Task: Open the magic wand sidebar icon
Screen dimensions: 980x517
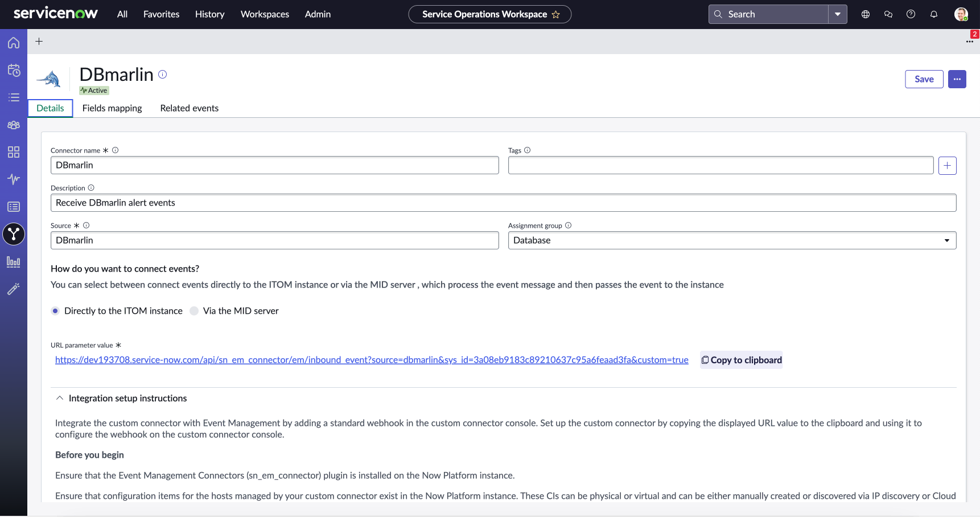Action: (14, 289)
